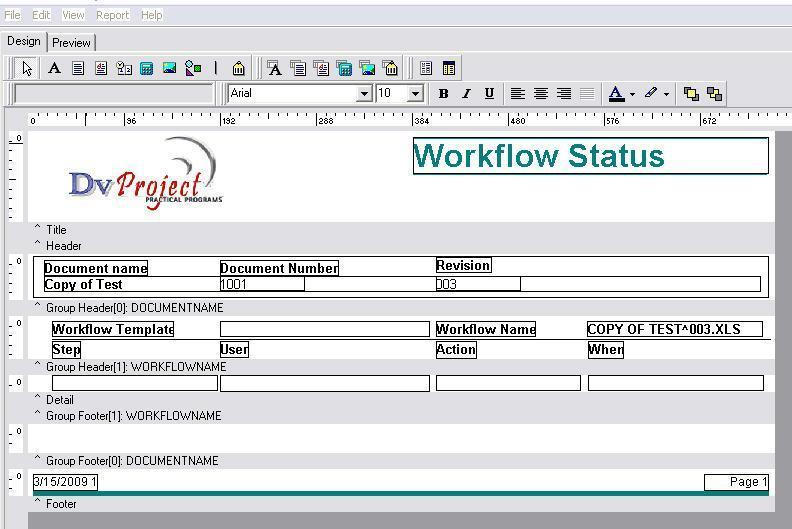
Task: Click the justify alignment button
Action: pyautogui.click(x=587, y=93)
